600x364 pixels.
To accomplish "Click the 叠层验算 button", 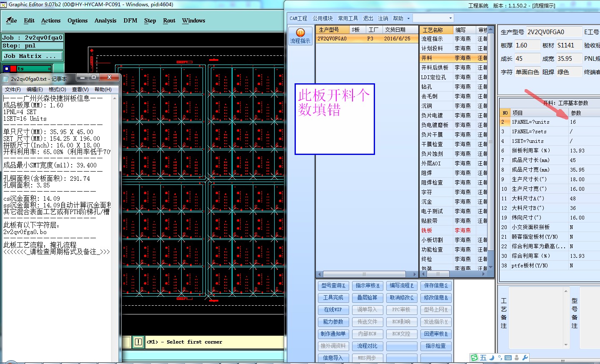I will tap(367, 298).
